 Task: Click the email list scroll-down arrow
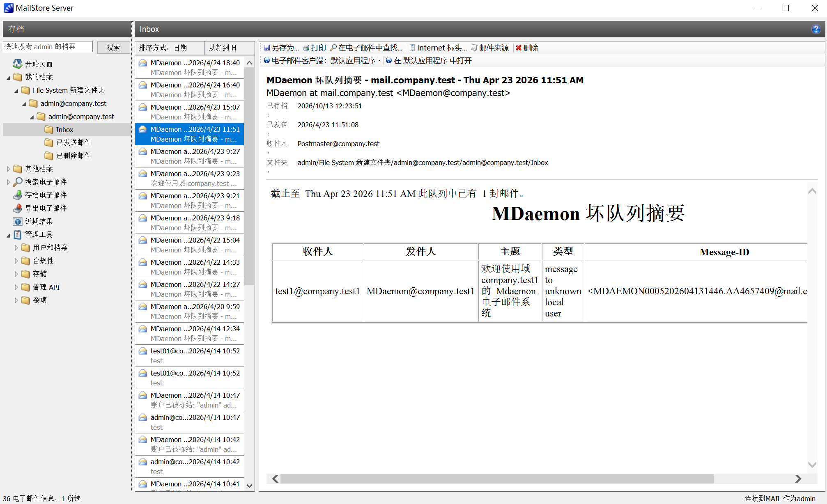(x=249, y=486)
